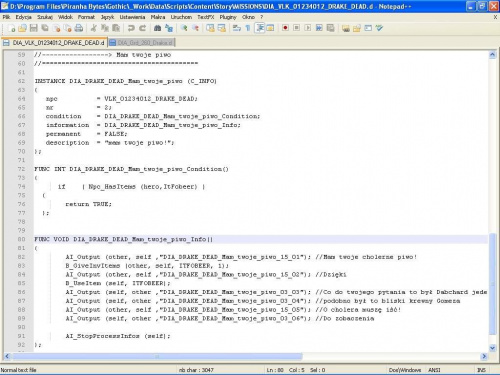Click line number 72 in margin
Viewport: 500px width, 375px height.
(x=21, y=169)
